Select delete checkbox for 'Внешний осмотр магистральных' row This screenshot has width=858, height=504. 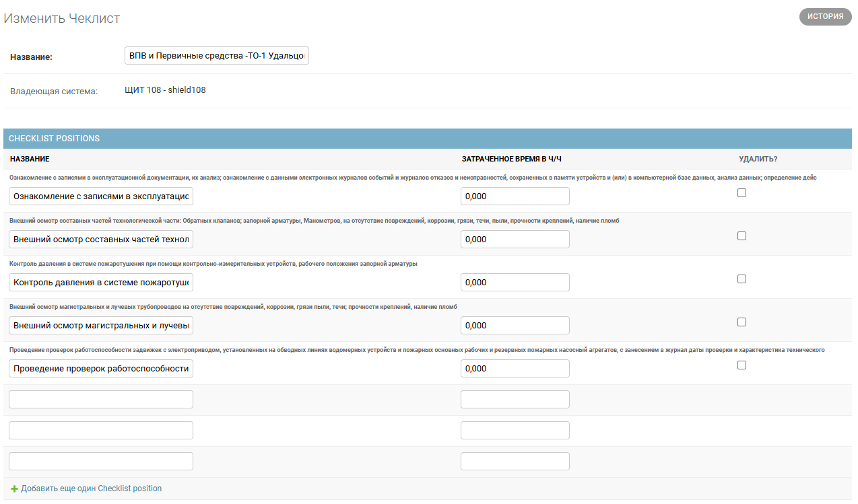[741, 322]
